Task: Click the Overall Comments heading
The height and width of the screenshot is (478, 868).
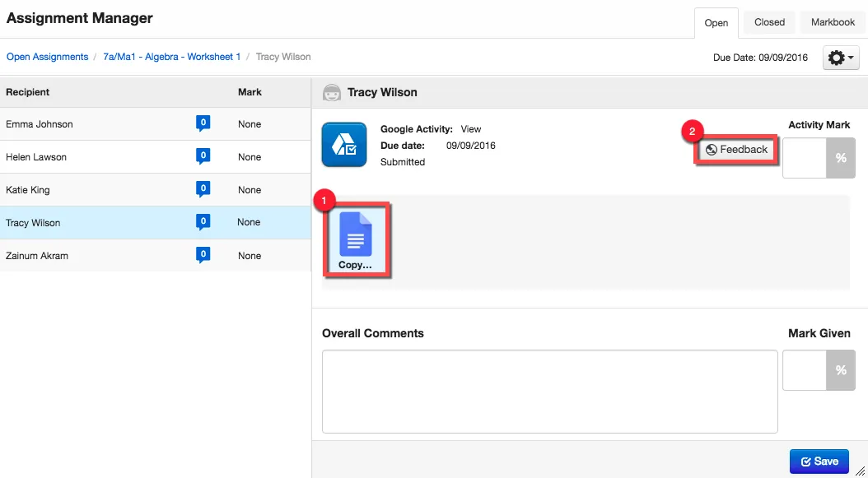Action: pyautogui.click(x=373, y=333)
